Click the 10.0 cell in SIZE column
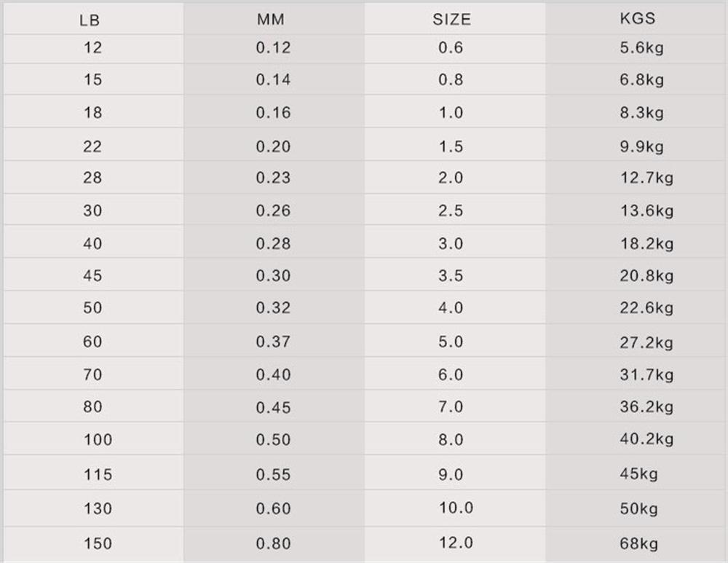Screen dimensions: 728x563 coord(456,508)
